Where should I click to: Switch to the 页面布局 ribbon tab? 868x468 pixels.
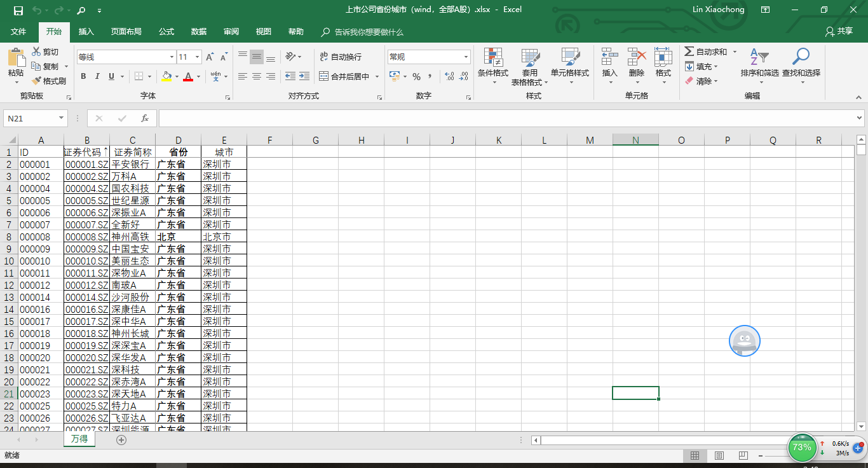pyautogui.click(x=126, y=32)
